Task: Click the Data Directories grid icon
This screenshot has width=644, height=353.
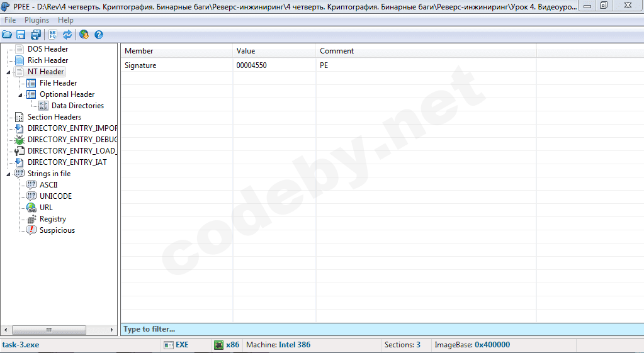Action: 43,106
